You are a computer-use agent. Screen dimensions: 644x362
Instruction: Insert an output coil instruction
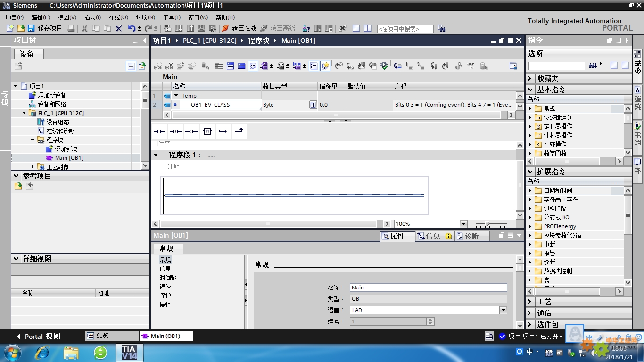(191, 132)
